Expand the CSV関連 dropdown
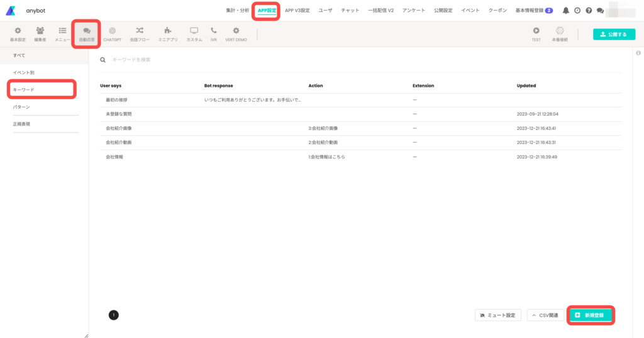The image size is (644, 338). (x=545, y=315)
